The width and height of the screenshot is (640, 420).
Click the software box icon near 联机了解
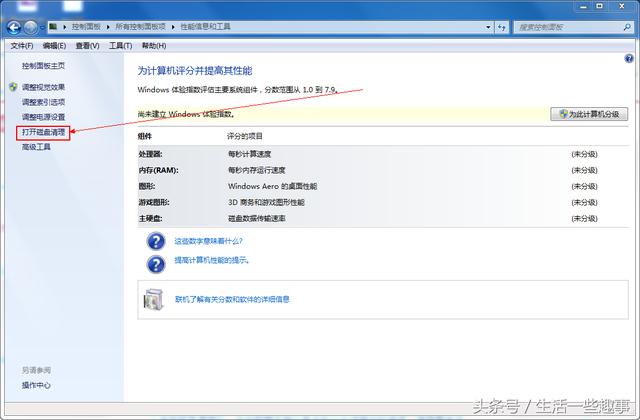pyautogui.click(x=153, y=300)
